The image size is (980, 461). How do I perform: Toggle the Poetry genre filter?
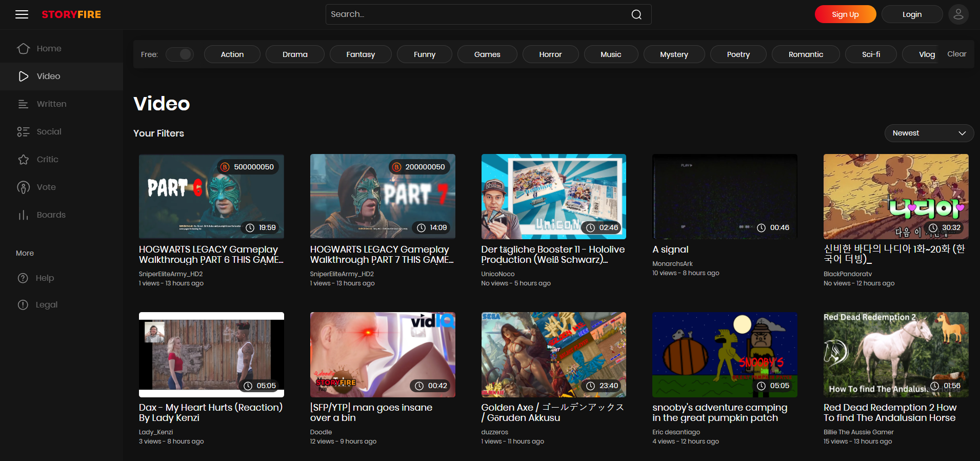[x=738, y=54]
